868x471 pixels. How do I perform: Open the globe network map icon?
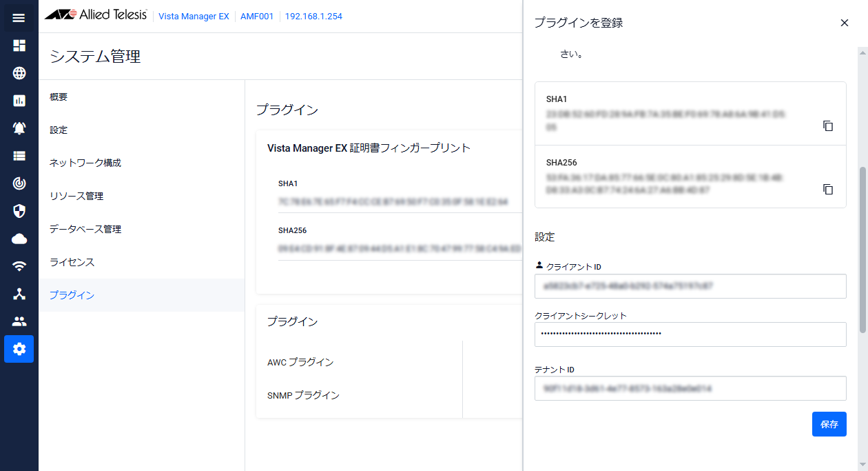19,73
